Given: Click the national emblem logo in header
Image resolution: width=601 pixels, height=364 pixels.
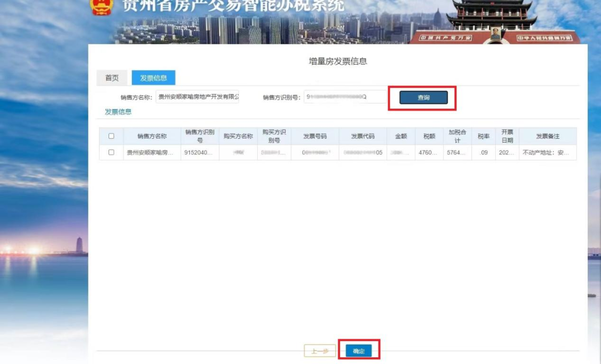Looking at the screenshot, I should click(102, 7).
